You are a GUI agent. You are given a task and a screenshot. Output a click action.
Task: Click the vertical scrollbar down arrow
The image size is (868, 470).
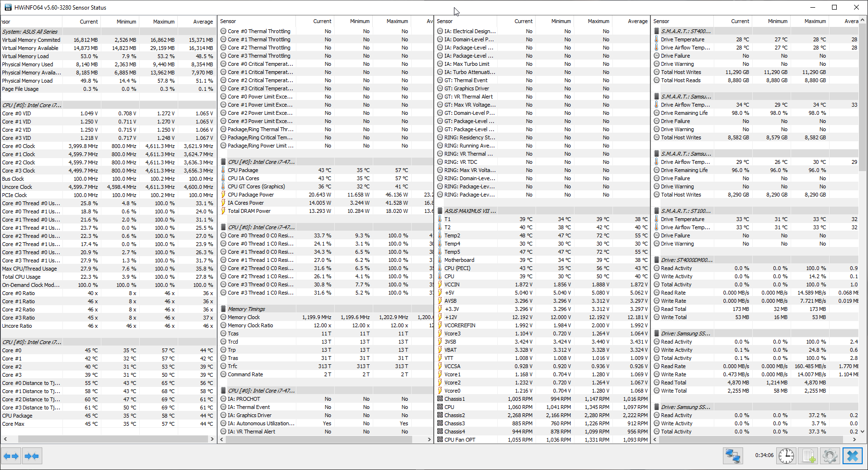863,432
